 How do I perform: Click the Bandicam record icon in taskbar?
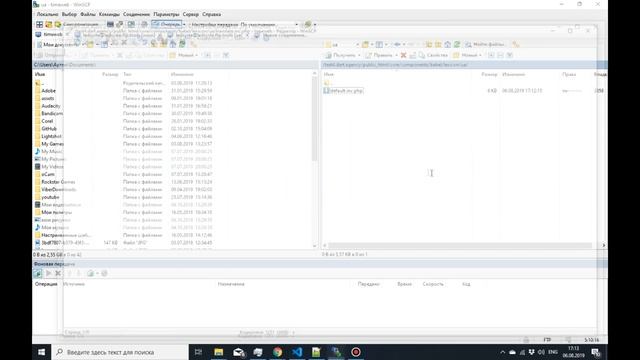pyautogui.click(x=356, y=352)
